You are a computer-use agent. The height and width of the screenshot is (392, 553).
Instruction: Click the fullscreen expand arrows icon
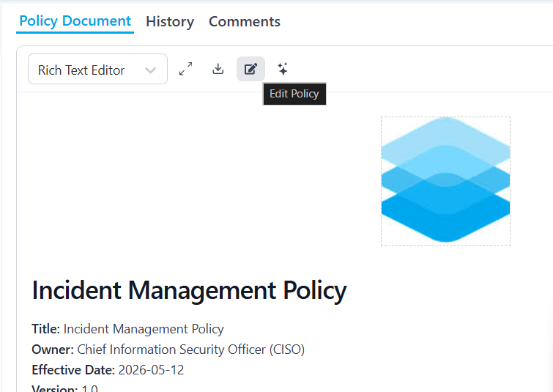click(186, 69)
